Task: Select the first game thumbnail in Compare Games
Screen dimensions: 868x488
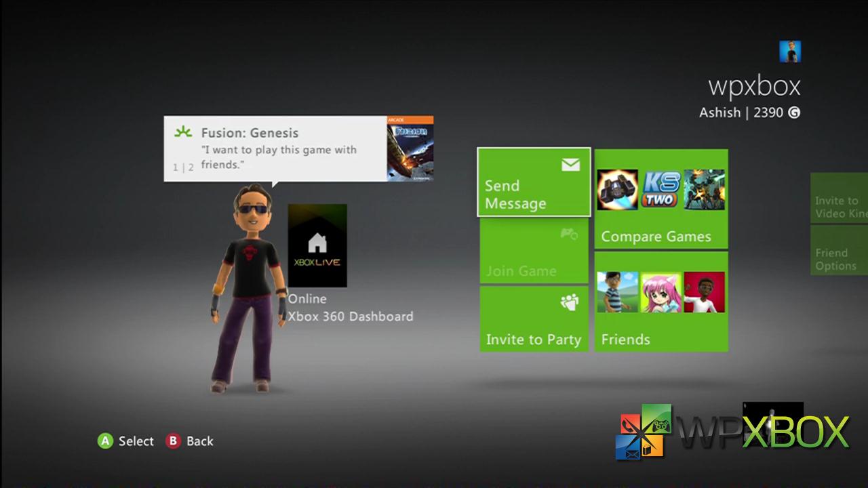Action: [x=618, y=190]
